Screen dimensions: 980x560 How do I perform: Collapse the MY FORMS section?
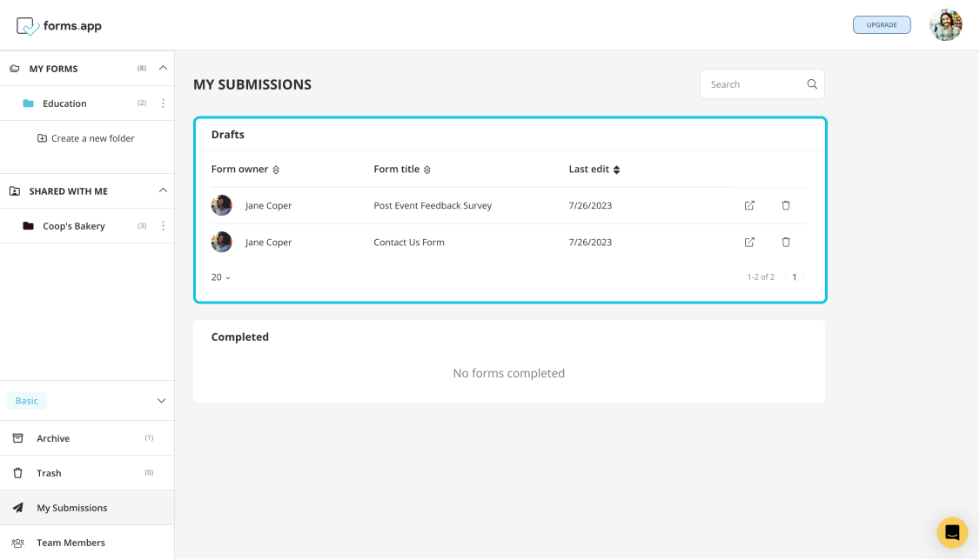(x=162, y=68)
